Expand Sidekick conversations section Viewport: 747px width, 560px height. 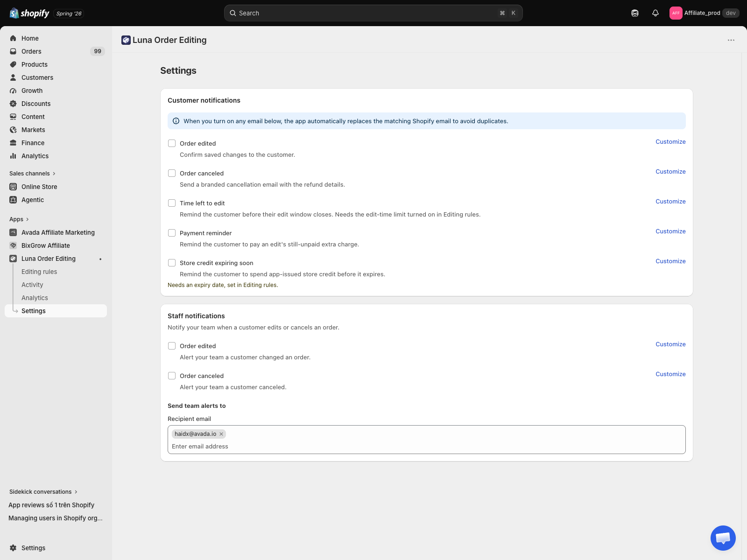point(43,492)
